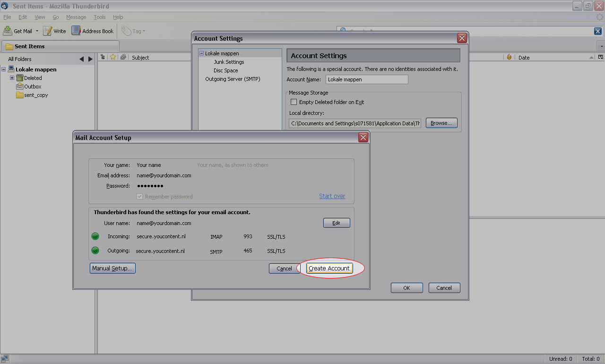Viewport: 605px width, 364px height.
Task: Click the Manual Setup button
Action: point(112,268)
